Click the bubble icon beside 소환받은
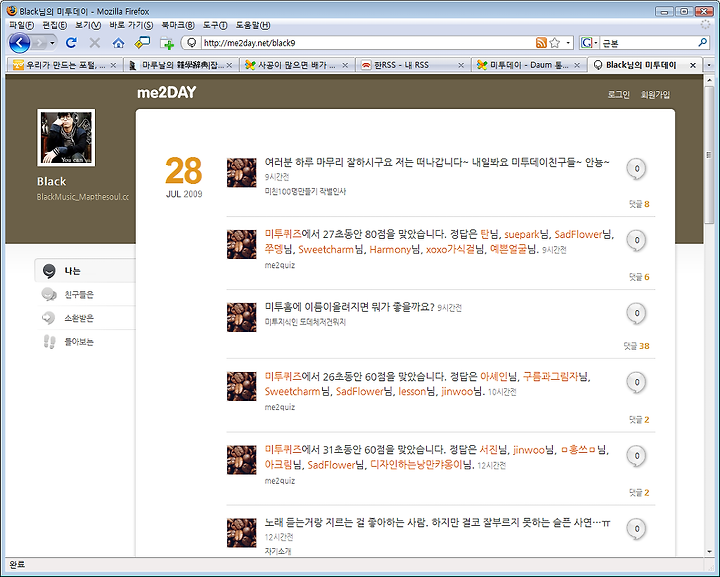The width and height of the screenshot is (720, 577). click(49, 318)
